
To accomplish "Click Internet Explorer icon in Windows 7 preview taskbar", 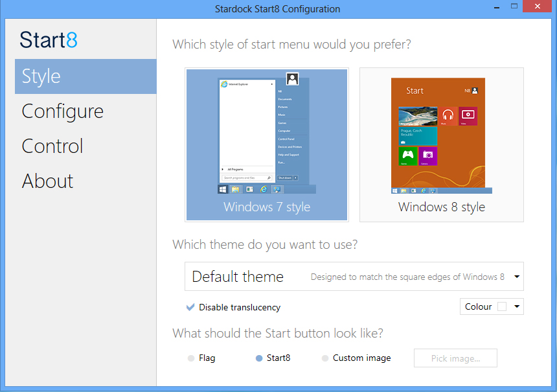I will click(264, 189).
